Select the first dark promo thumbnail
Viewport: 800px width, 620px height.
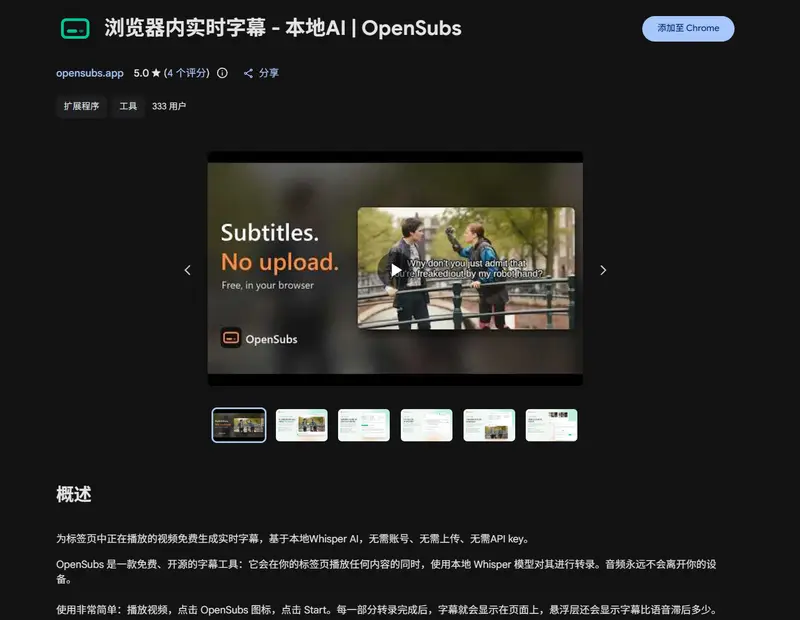pyautogui.click(x=239, y=425)
